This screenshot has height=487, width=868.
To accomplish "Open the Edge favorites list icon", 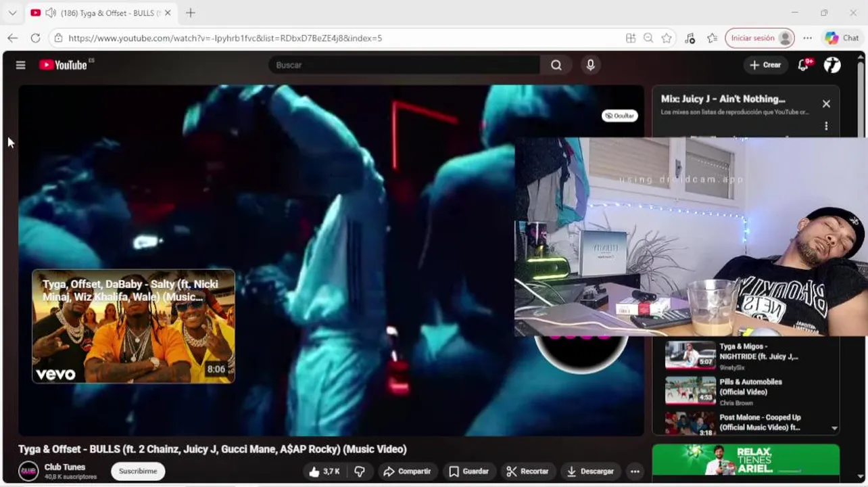I will [x=712, y=38].
